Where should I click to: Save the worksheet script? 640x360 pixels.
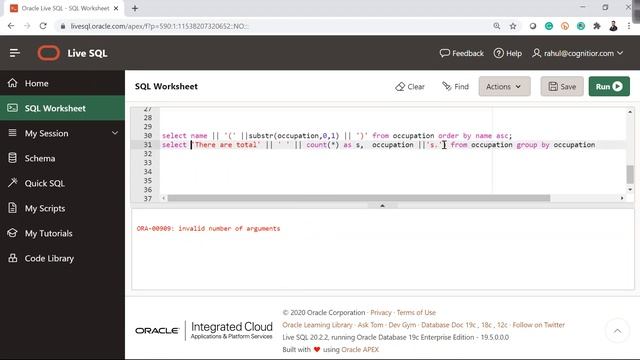point(562,87)
